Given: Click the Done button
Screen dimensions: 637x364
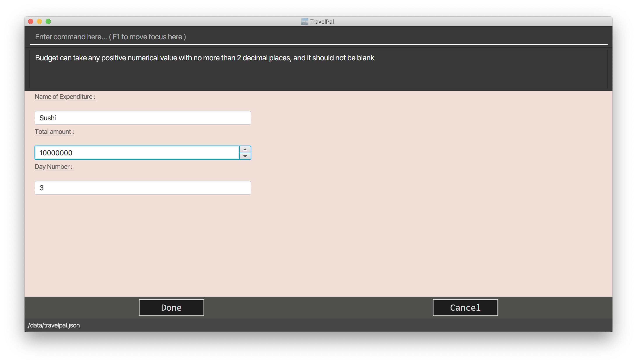Looking at the screenshot, I should click(x=171, y=308).
